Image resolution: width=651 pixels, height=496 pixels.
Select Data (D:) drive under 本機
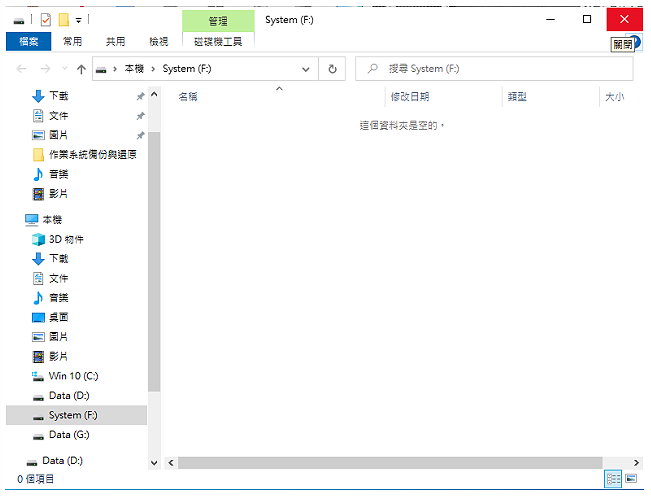[x=69, y=396]
